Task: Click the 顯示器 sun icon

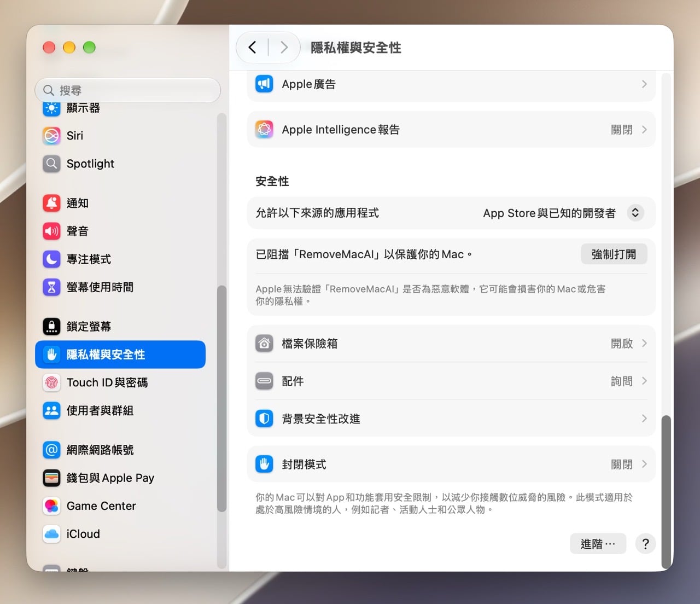Action: [51, 108]
